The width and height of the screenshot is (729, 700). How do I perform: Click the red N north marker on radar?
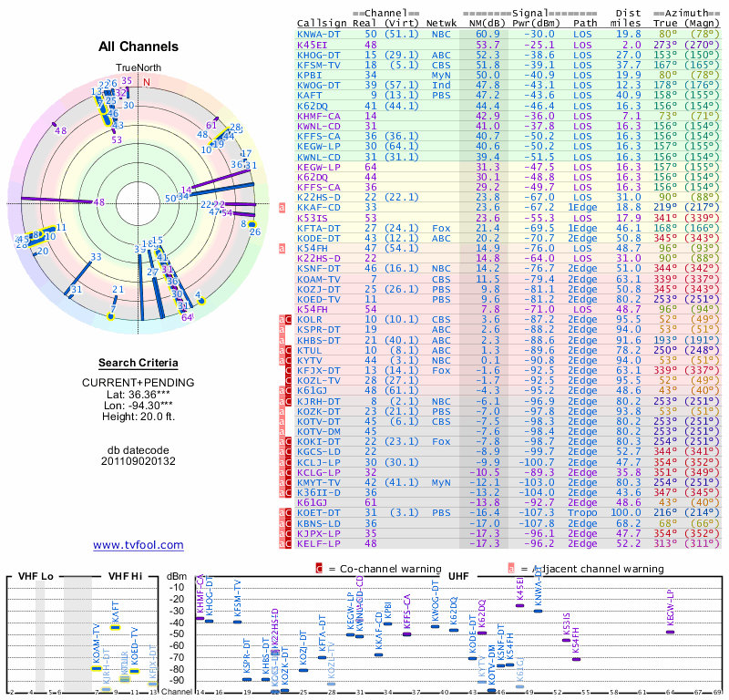click(147, 82)
